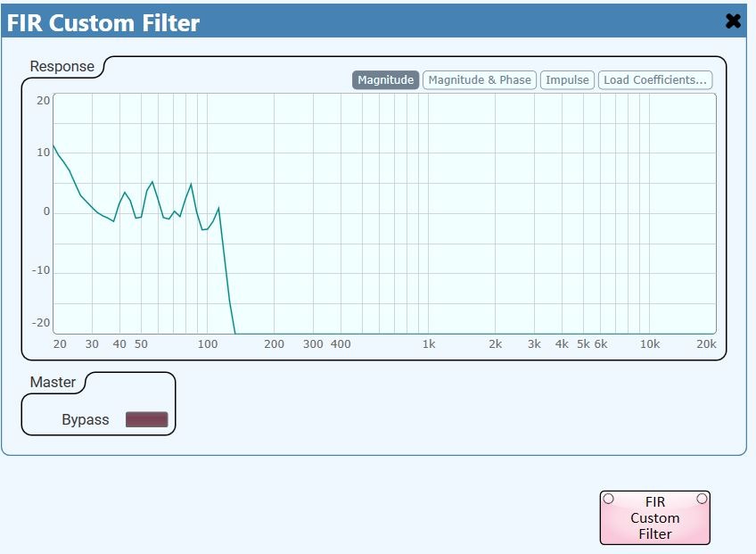756x554 pixels.
Task: Click the Bypass label text
Action: pos(86,420)
